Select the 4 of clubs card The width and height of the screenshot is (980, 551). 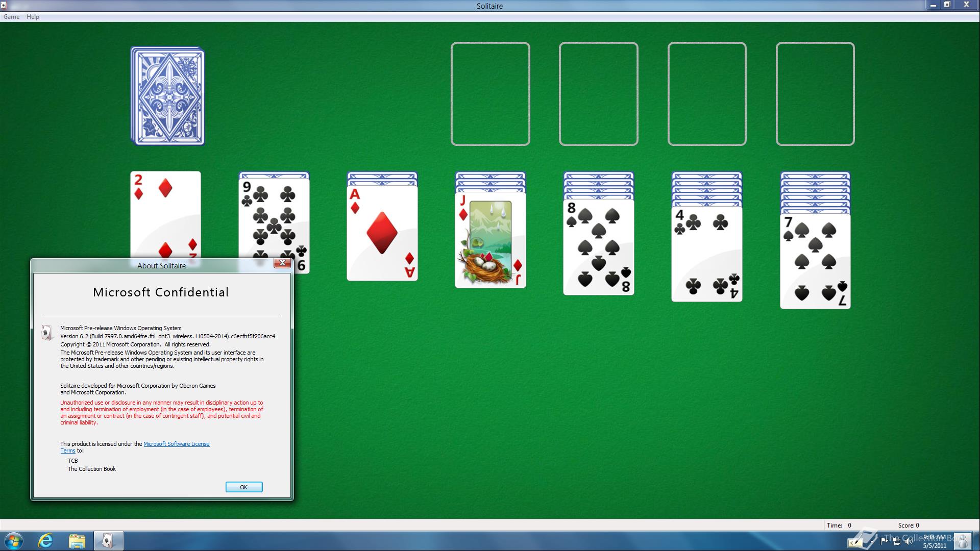point(707,254)
